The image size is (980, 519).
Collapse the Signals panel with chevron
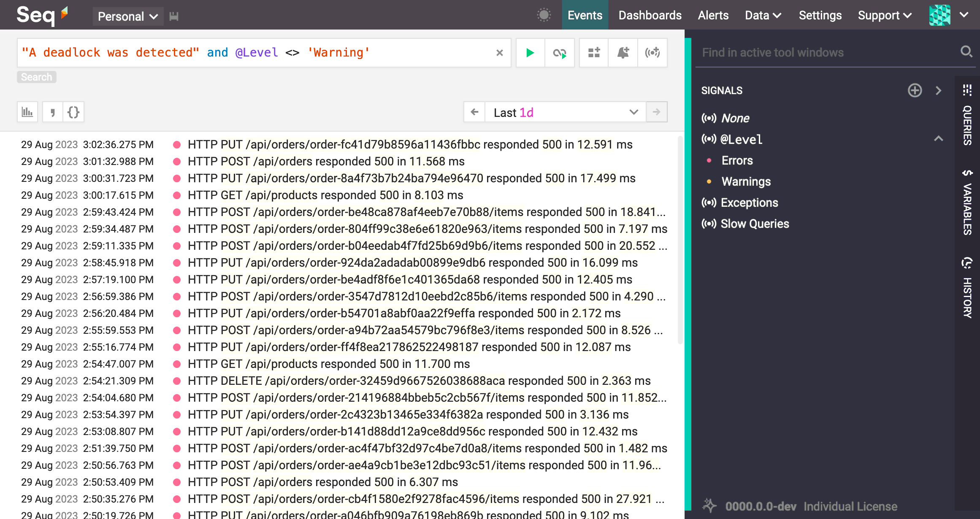(938, 91)
